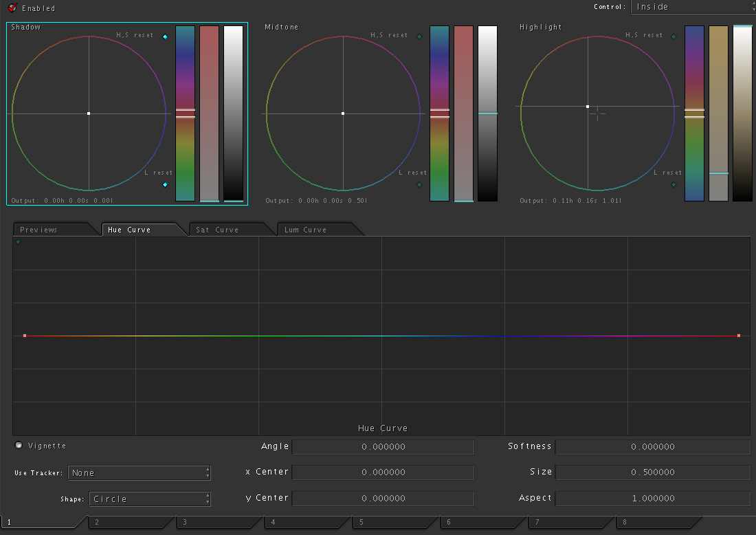Click the Shadow L reset diamond
This screenshot has width=756, height=535.
tap(165, 184)
